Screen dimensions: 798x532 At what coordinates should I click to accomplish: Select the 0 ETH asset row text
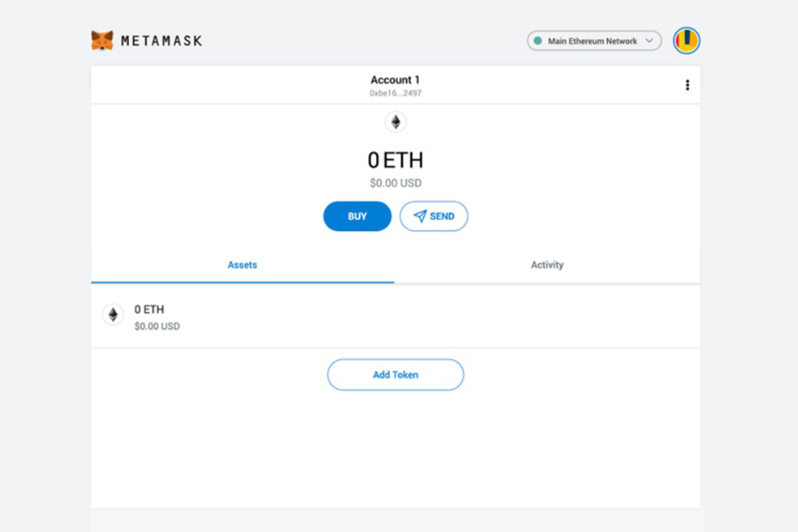tap(149, 310)
